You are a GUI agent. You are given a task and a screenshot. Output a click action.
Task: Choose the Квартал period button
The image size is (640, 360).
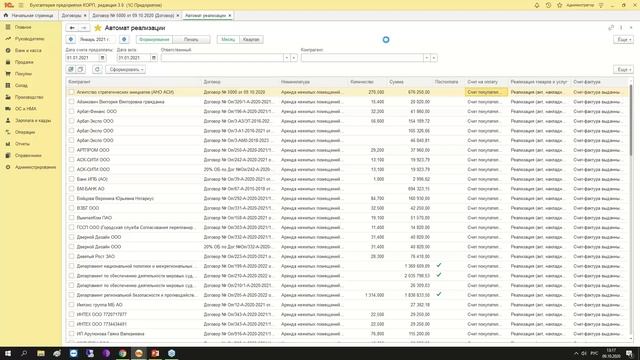pyautogui.click(x=251, y=40)
